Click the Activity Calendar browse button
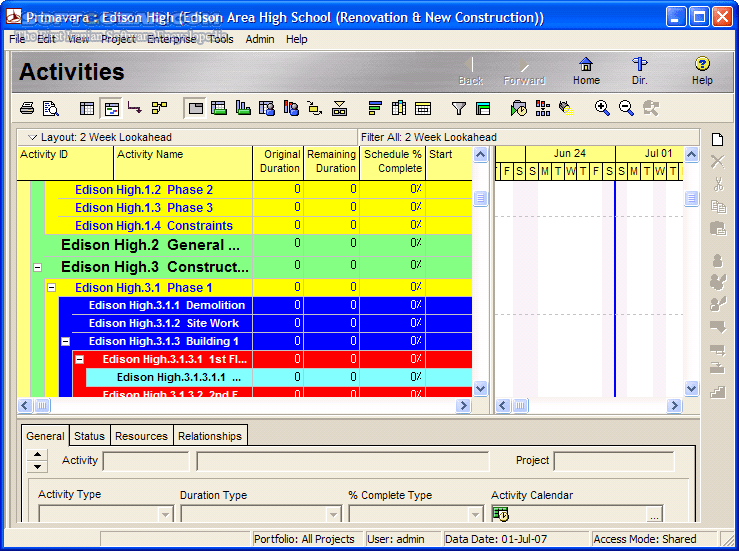The height and width of the screenshot is (551, 739). 654,514
